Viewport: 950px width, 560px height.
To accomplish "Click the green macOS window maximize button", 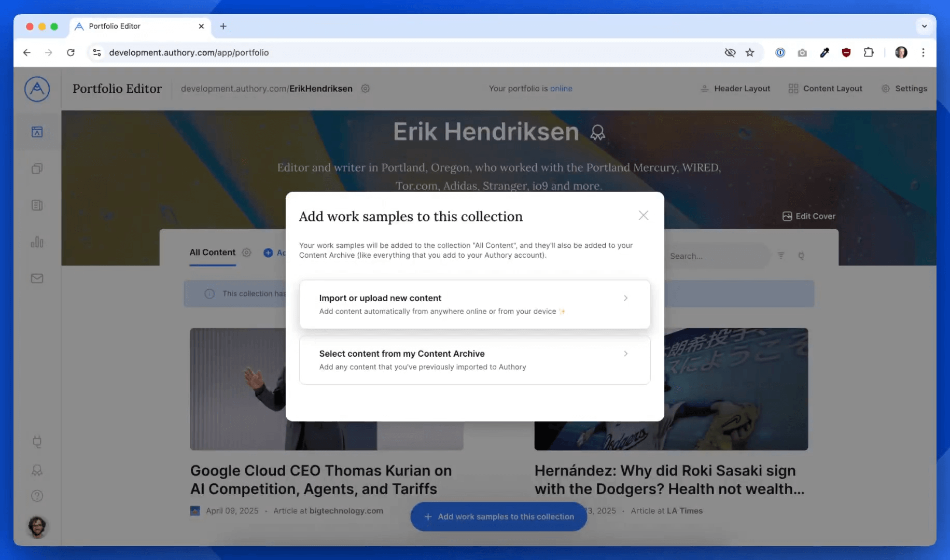I will (54, 26).
